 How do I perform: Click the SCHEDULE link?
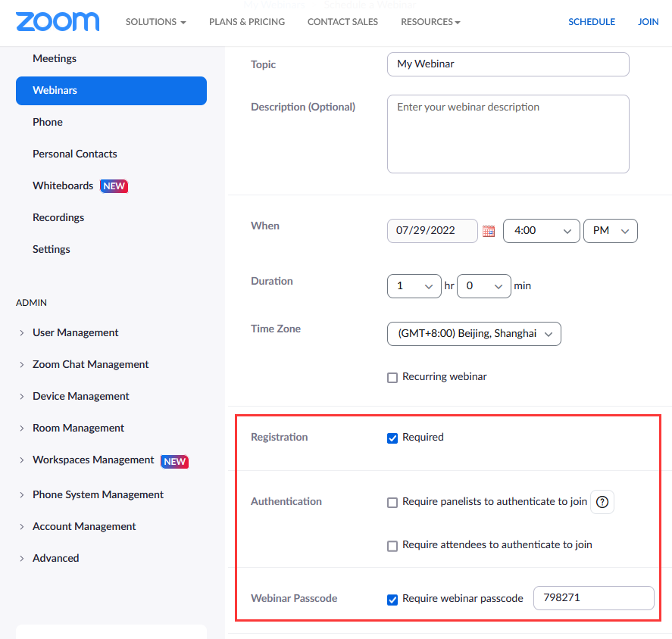pyautogui.click(x=592, y=21)
